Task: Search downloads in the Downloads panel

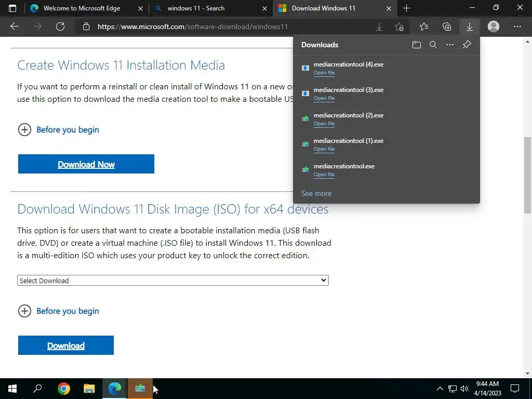Action: coord(433,45)
